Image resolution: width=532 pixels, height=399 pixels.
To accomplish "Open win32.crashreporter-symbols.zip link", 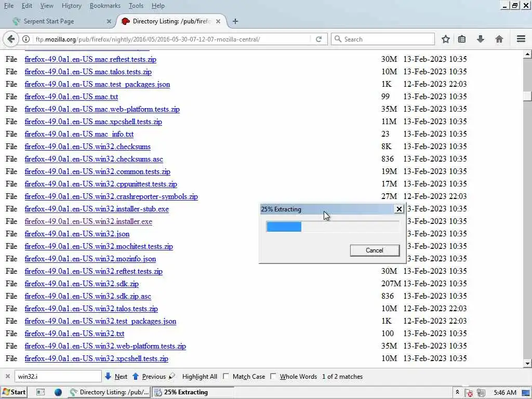I will (x=111, y=196).
